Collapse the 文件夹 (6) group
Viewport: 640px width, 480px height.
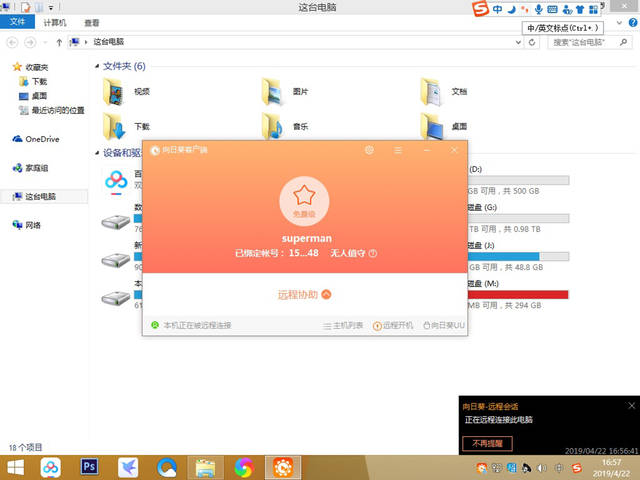click(97, 66)
